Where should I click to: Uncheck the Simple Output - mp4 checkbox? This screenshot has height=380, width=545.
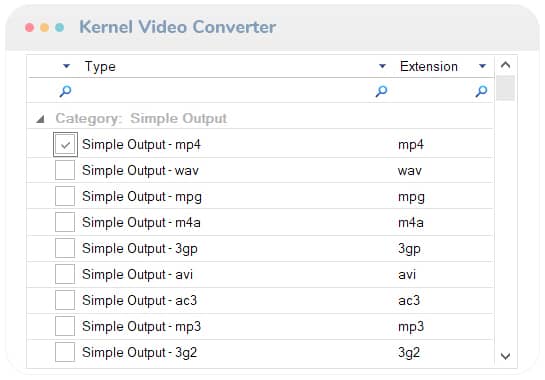(65, 145)
